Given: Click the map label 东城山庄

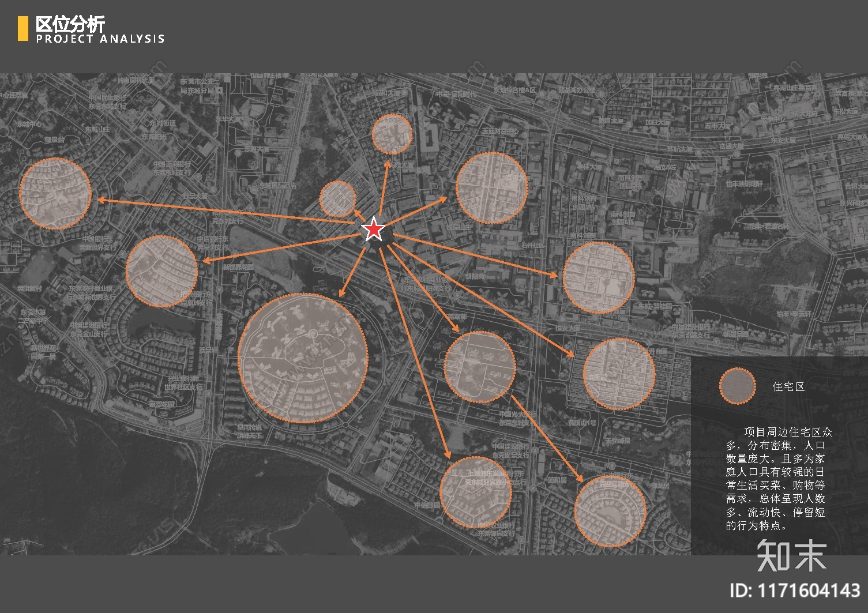Looking at the screenshot, I should (x=97, y=130).
